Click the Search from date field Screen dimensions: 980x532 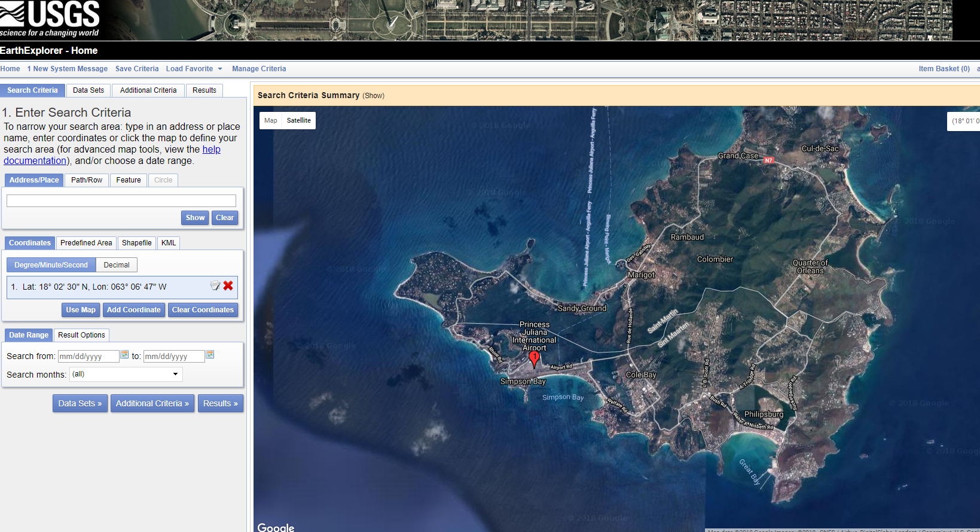tap(88, 356)
